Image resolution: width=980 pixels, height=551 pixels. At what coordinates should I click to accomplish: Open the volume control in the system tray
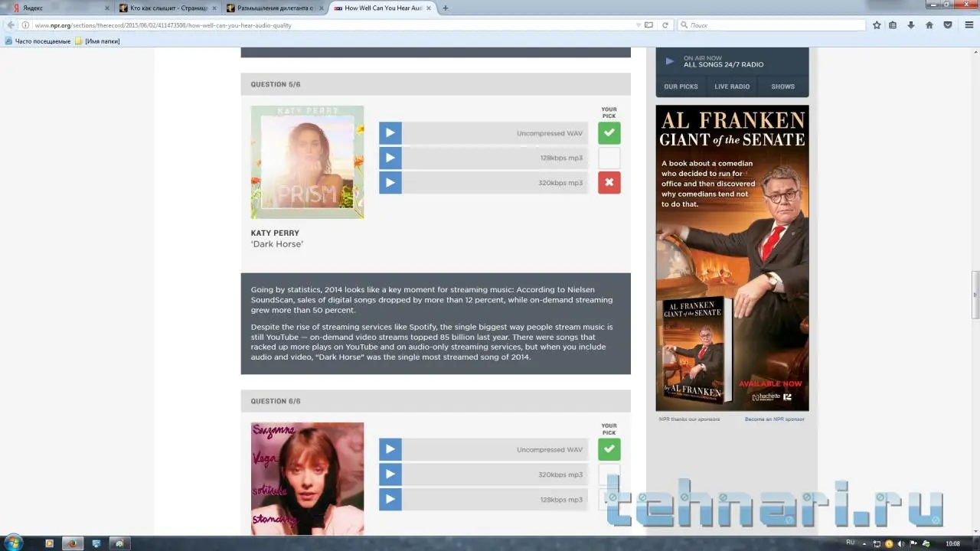click(900, 543)
